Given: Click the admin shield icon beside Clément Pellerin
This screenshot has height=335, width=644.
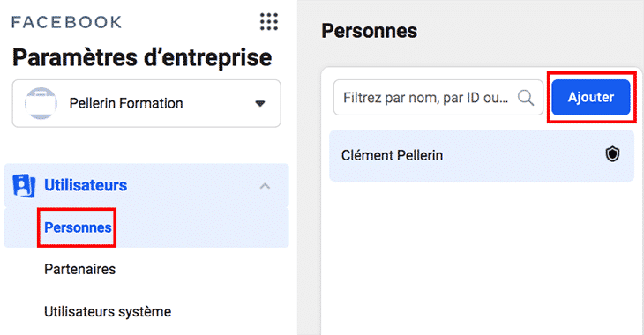Looking at the screenshot, I should click(612, 154).
